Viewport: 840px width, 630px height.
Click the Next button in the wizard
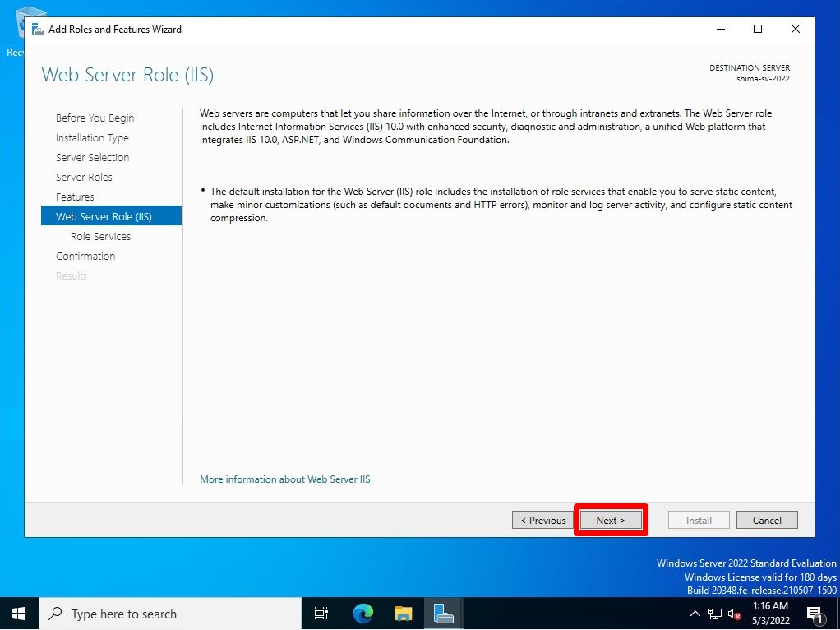point(611,520)
